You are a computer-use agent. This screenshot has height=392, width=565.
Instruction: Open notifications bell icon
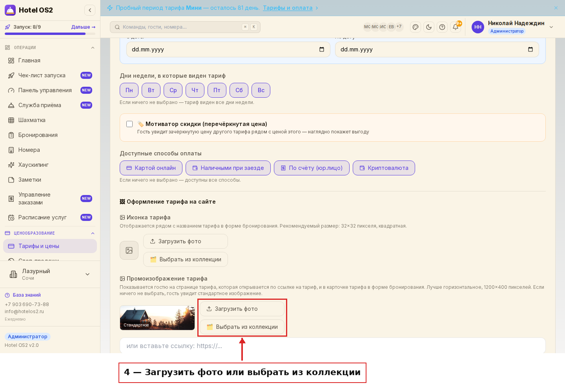(456, 27)
